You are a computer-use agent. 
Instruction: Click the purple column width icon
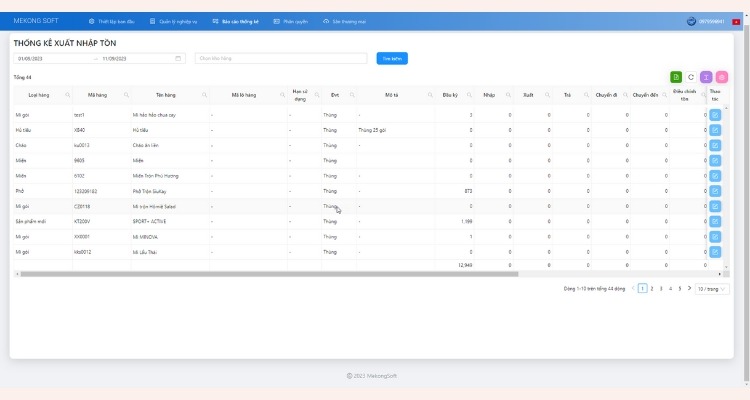[x=706, y=77]
